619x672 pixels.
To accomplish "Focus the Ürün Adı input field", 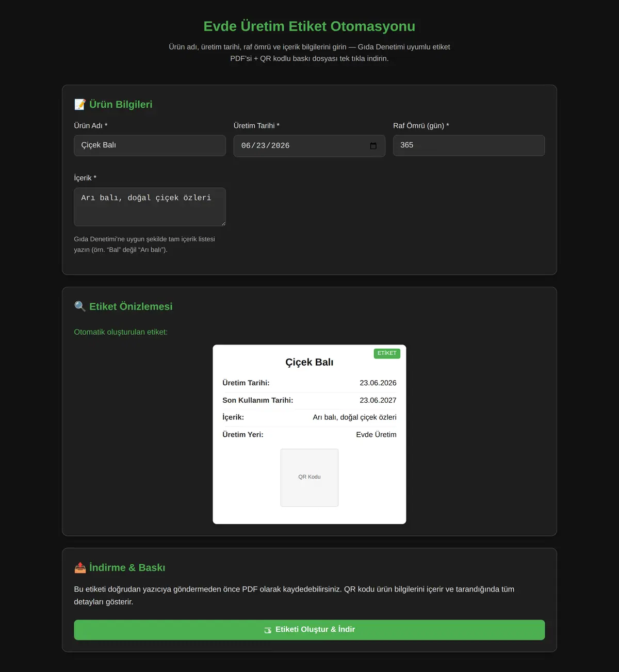I will pyautogui.click(x=150, y=145).
